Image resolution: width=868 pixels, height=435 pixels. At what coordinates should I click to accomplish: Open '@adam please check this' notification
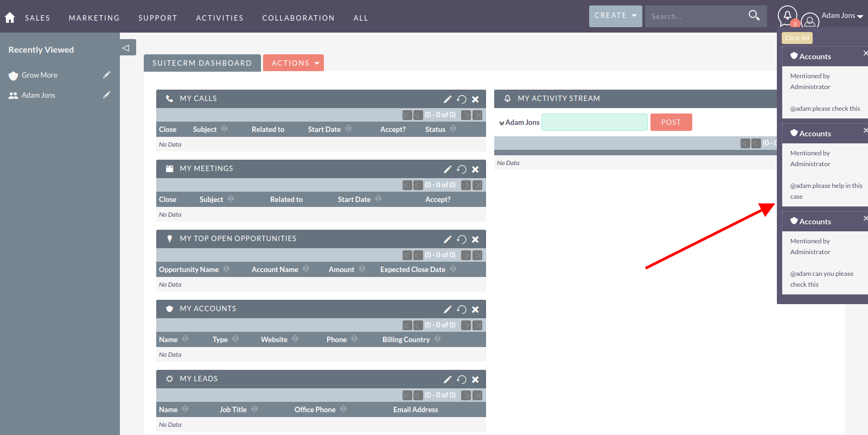click(x=825, y=109)
